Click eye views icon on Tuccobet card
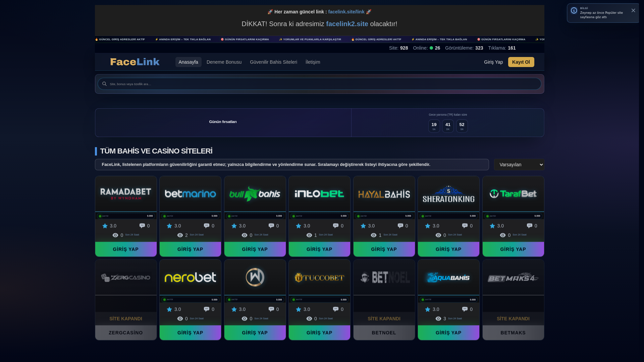The height and width of the screenshot is (362, 644). coord(309,319)
